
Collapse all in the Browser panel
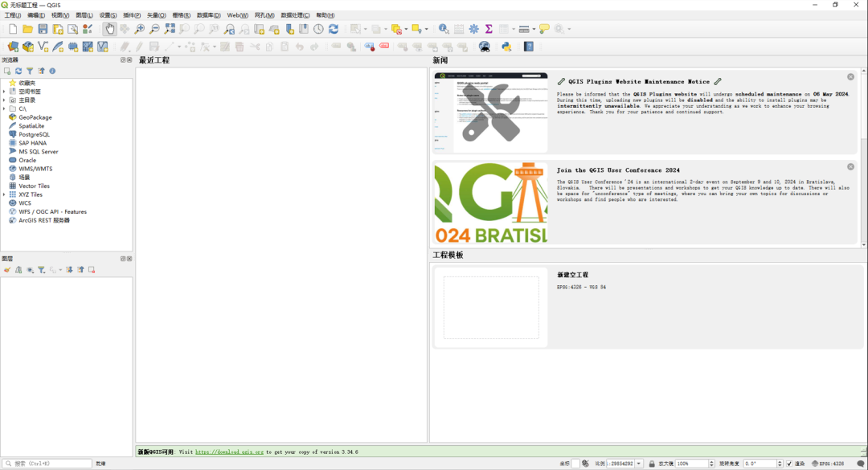[41, 71]
